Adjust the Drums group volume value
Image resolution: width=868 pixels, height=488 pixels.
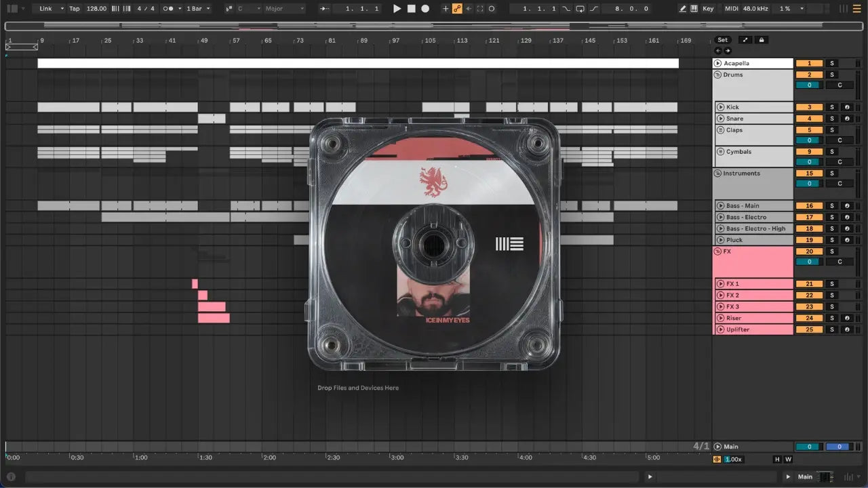[809, 85]
